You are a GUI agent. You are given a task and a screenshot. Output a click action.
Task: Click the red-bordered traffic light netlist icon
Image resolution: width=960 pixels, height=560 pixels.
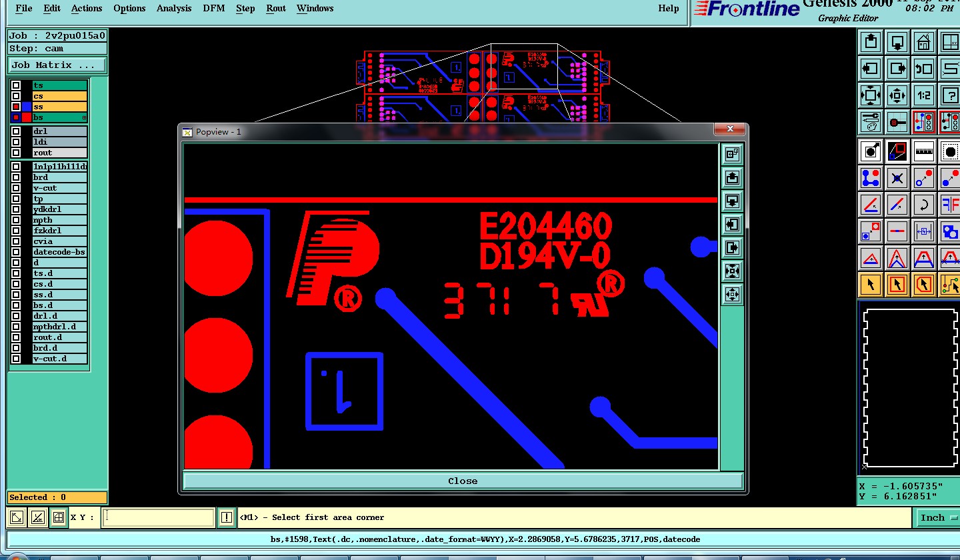[x=924, y=122]
